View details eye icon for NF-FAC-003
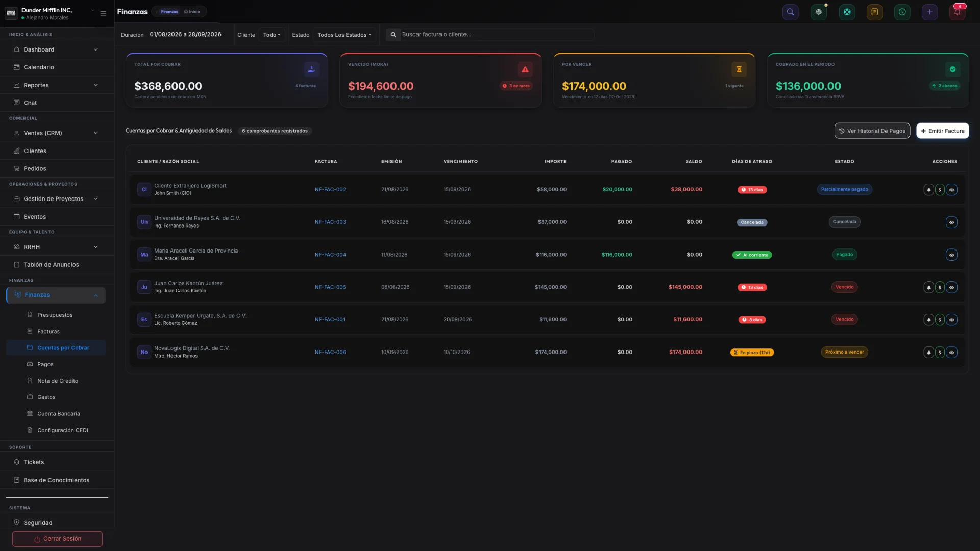Viewport: 980px width, 551px height. point(951,222)
